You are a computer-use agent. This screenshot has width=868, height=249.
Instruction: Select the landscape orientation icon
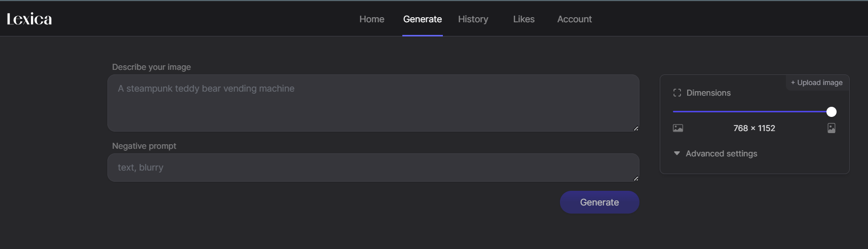[x=678, y=128]
